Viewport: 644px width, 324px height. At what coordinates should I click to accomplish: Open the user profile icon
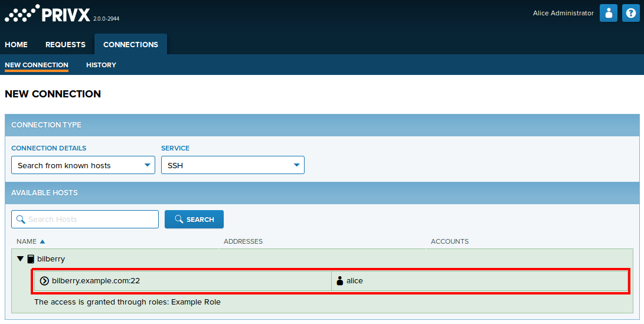tap(608, 13)
